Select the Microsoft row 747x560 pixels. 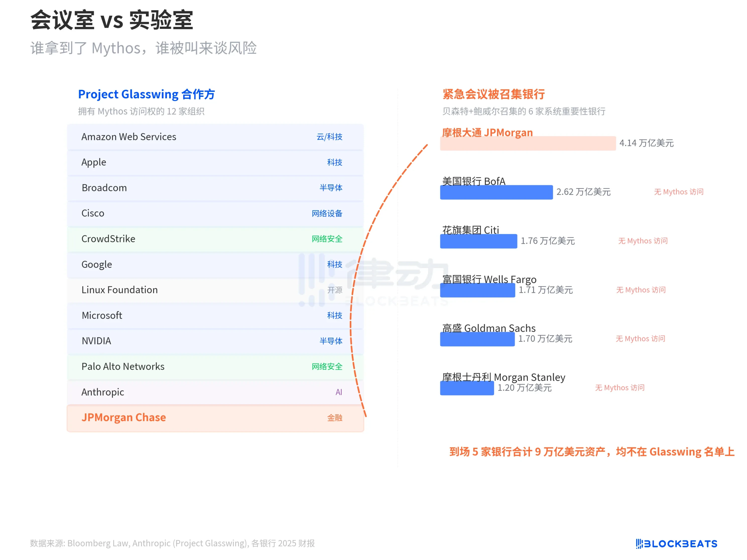pyautogui.click(x=102, y=315)
